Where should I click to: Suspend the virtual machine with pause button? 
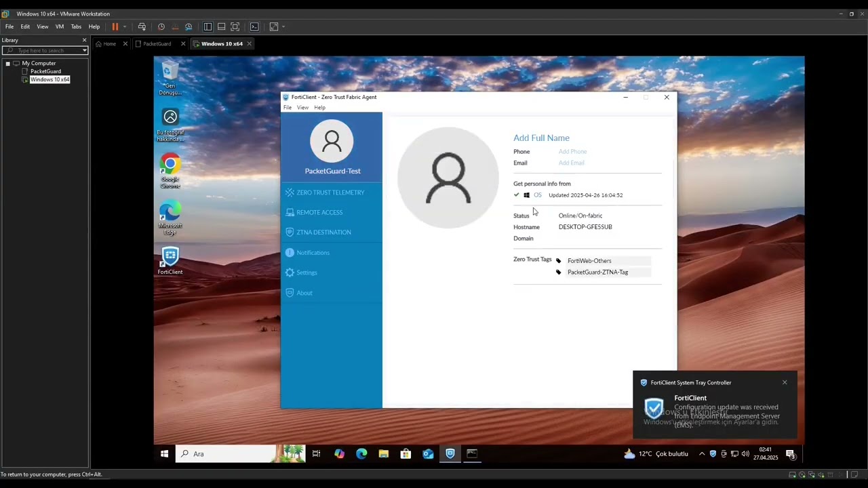[x=115, y=26]
